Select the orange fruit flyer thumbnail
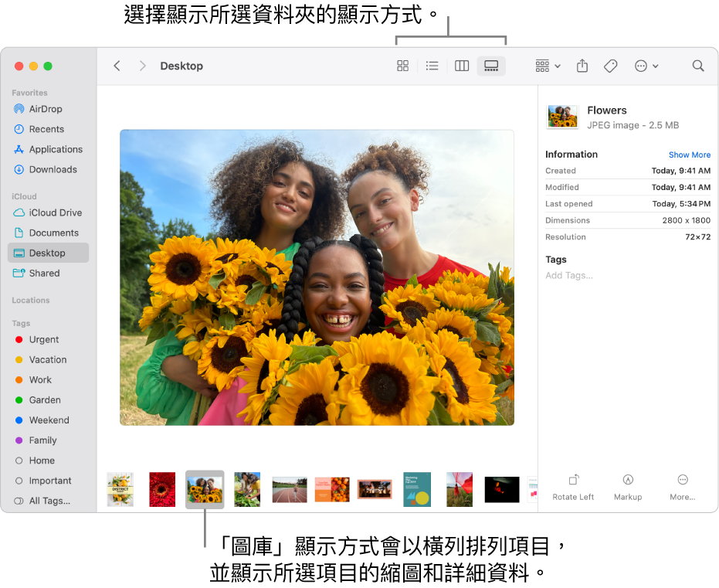719x588 pixels. [332, 490]
